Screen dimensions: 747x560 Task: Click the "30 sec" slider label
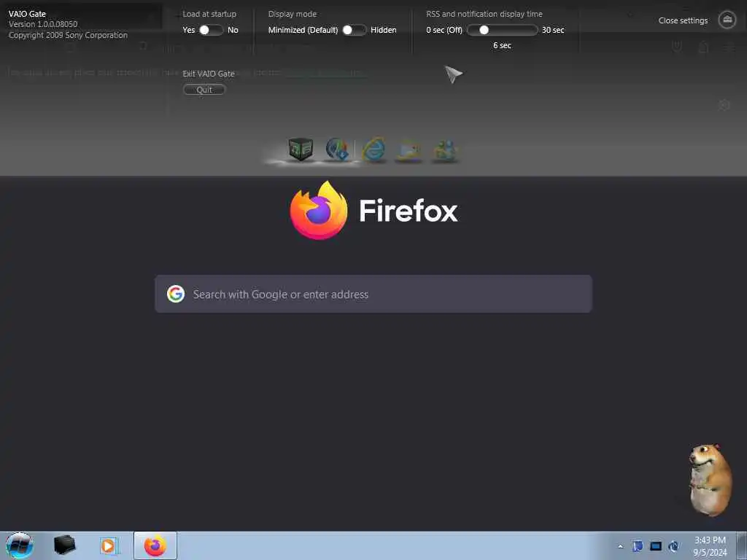[553, 30]
